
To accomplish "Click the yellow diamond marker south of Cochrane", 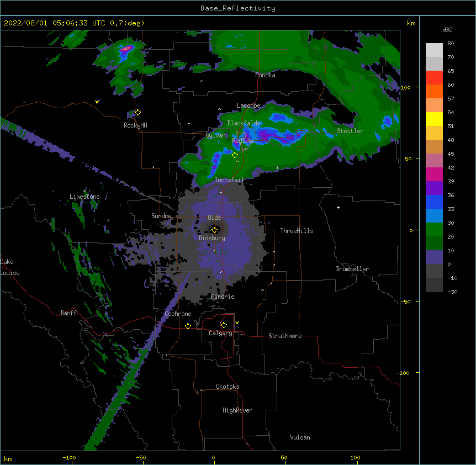I will click(188, 326).
